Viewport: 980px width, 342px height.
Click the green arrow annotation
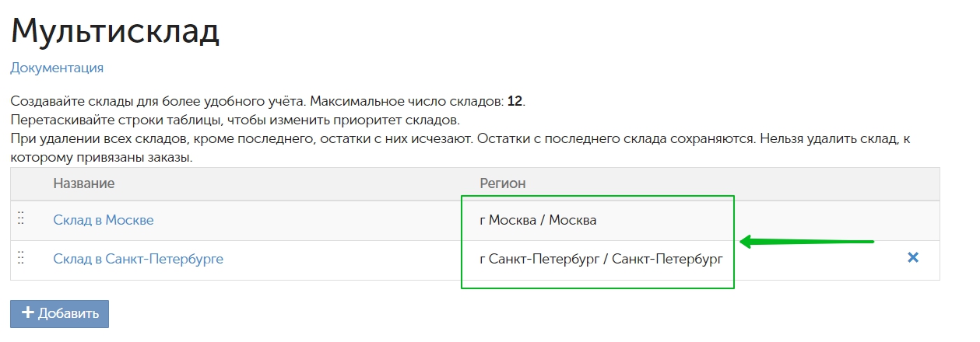[807, 242]
